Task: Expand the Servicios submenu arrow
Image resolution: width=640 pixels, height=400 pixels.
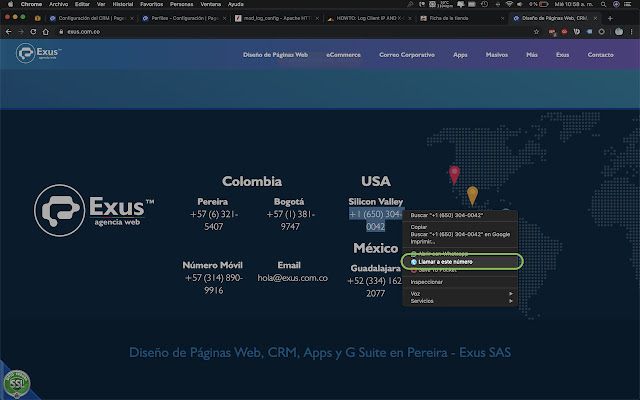Action: click(511, 301)
